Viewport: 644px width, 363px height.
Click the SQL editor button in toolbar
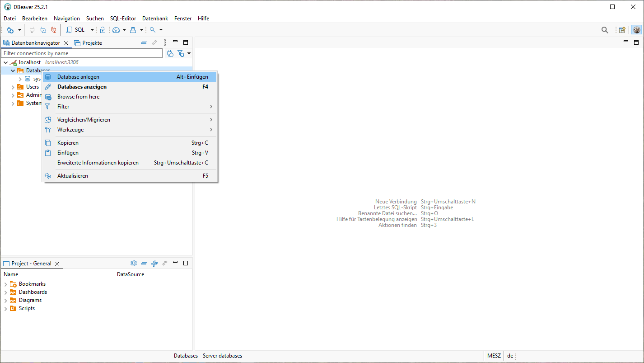tap(75, 30)
